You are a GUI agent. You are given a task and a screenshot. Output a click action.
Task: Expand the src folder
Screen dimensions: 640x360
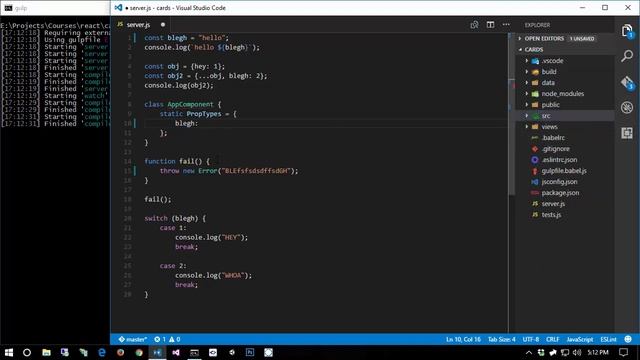coord(546,116)
